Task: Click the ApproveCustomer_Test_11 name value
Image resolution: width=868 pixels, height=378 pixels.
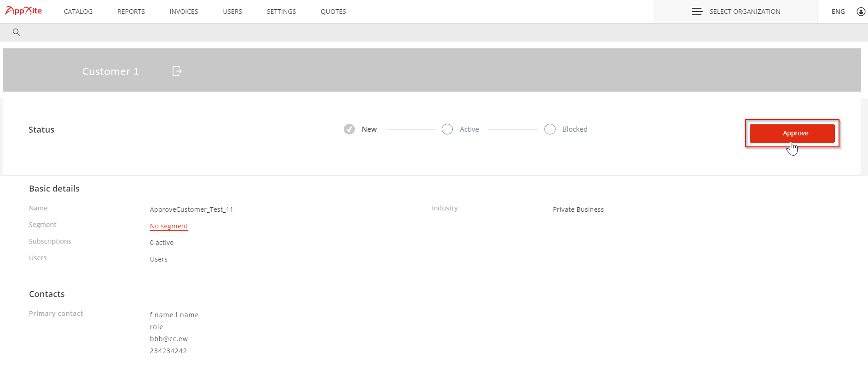Action: 191,209
